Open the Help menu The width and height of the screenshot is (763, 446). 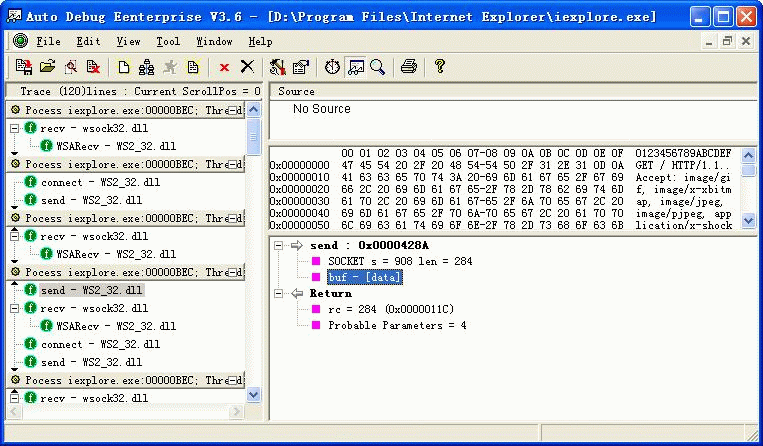260,41
